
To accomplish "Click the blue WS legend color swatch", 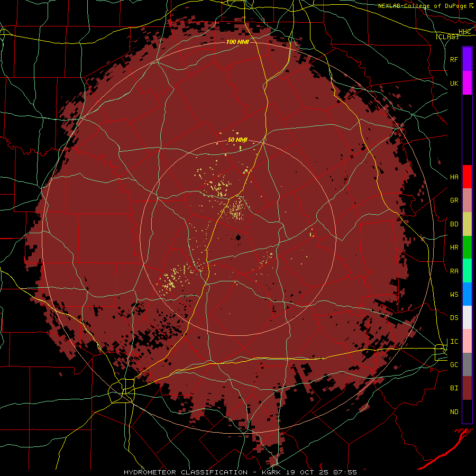I will coord(467,294).
